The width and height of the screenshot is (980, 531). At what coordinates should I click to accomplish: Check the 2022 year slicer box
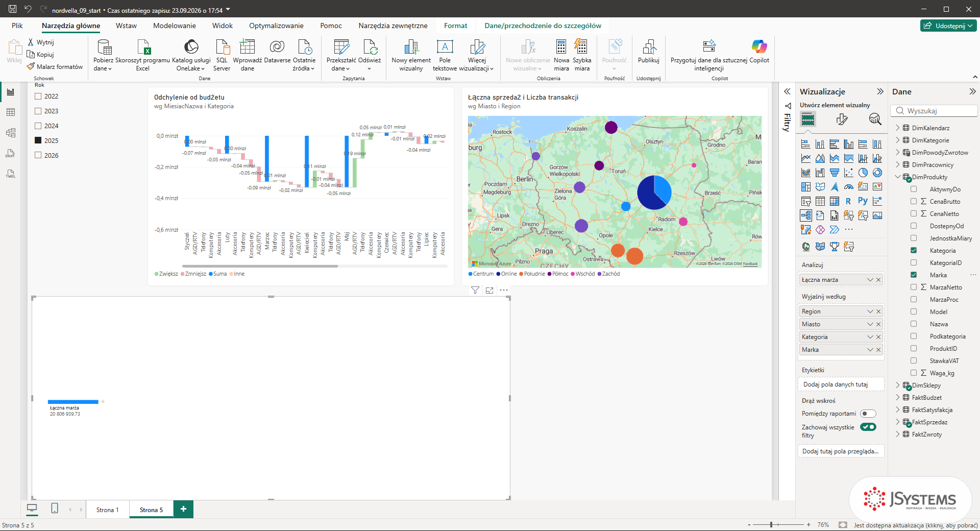point(38,96)
